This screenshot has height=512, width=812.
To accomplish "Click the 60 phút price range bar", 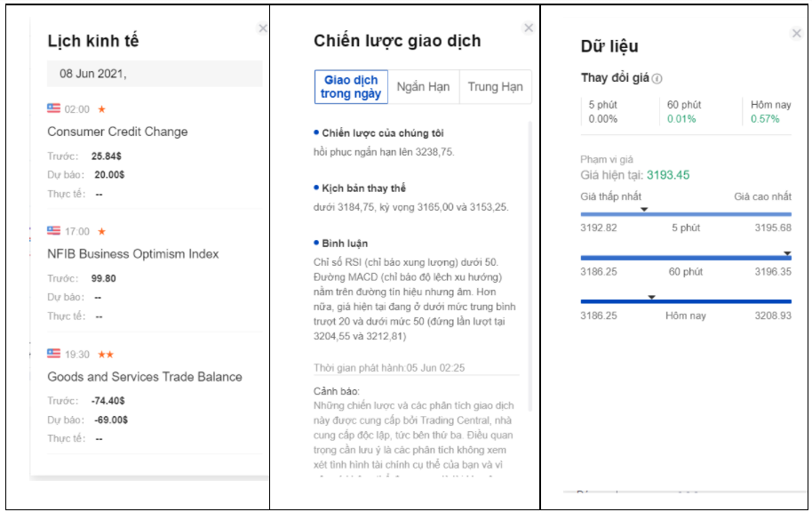I will click(x=685, y=258).
